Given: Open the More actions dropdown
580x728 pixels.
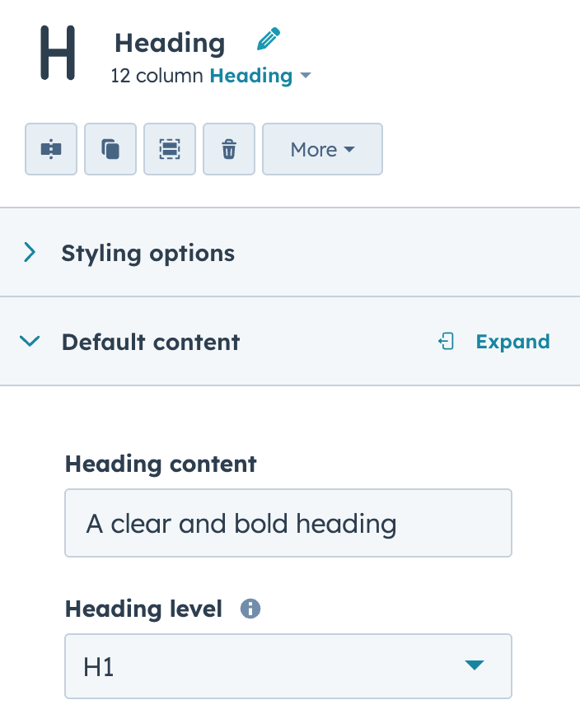Looking at the screenshot, I should (x=322, y=149).
